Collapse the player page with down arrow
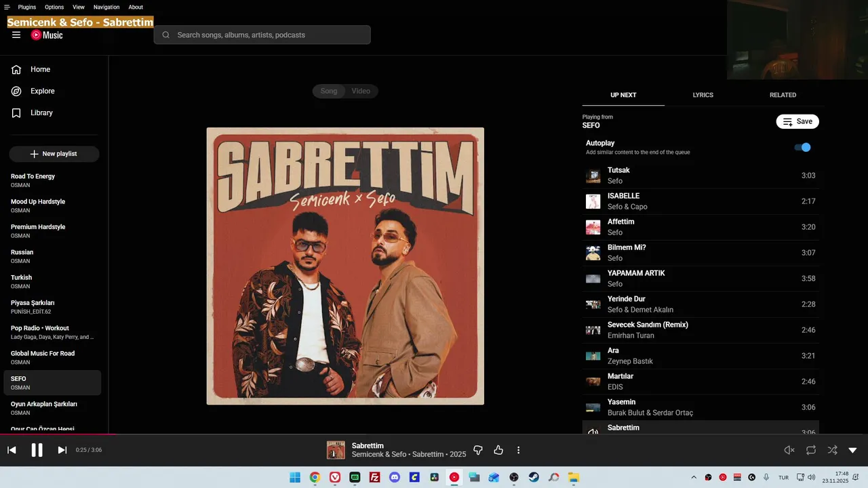868x488 pixels. (x=853, y=450)
